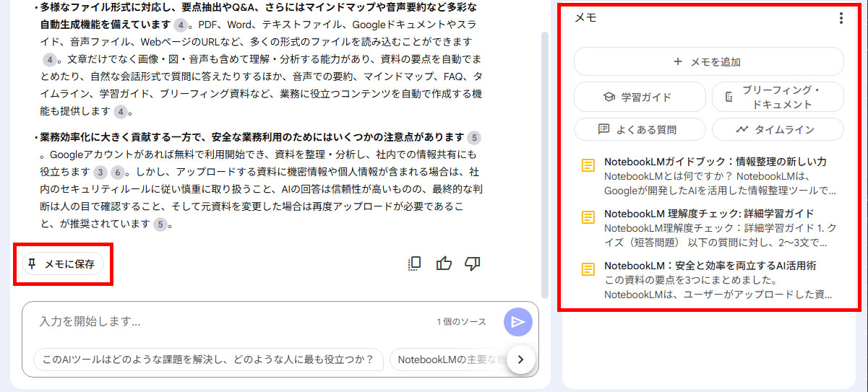
Task: Open note NotebookLM：安全と効率を両立するAI活用術
Action: tap(708, 280)
